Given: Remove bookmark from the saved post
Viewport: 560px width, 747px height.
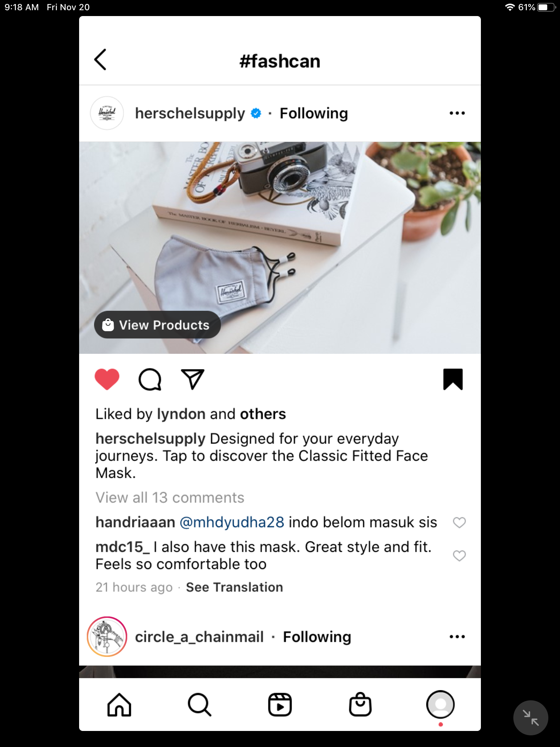Looking at the screenshot, I should pos(453,379).
